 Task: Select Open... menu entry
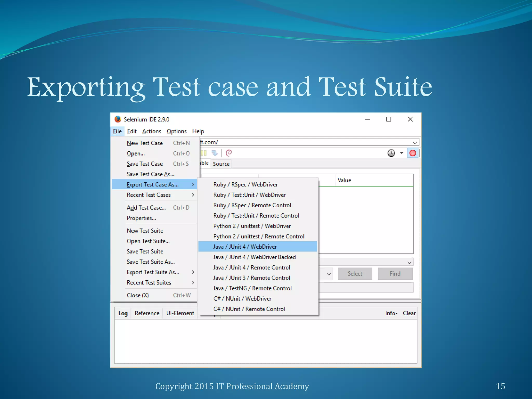[x=155, y=154]
